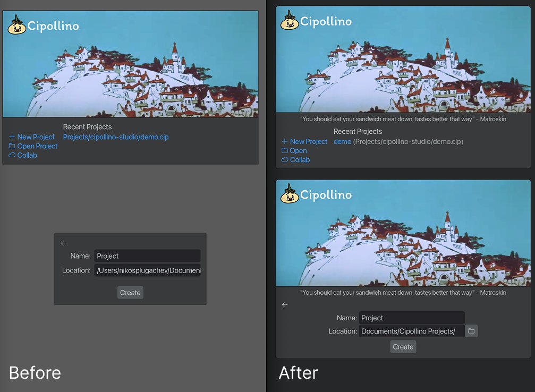Click Collab link in After top panel
The height and width of the screenshot is (392, 535).
[x=300, y=160]
